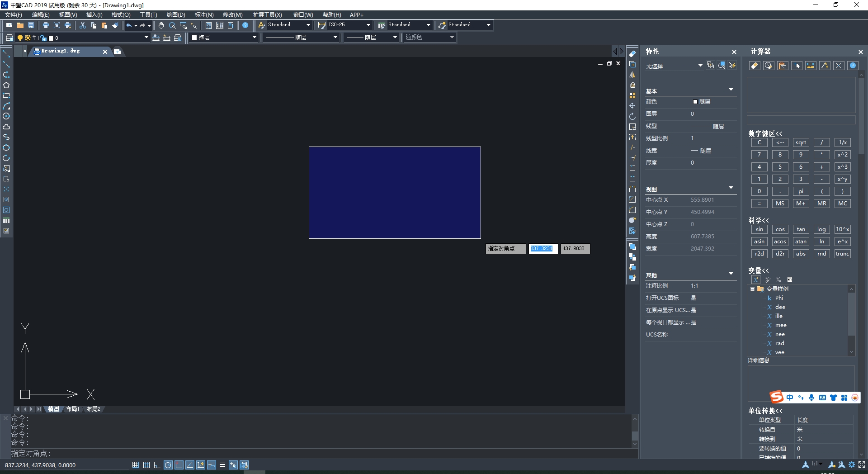
Task: Click the highlighted 837.3234 dynamic input field
Action: (x=543, y=248)
